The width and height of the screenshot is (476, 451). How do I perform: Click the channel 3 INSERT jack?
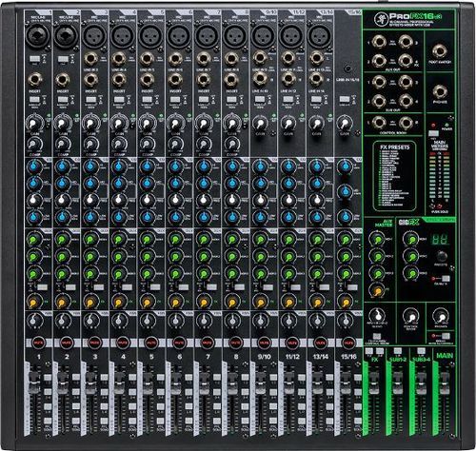(90, 80)
